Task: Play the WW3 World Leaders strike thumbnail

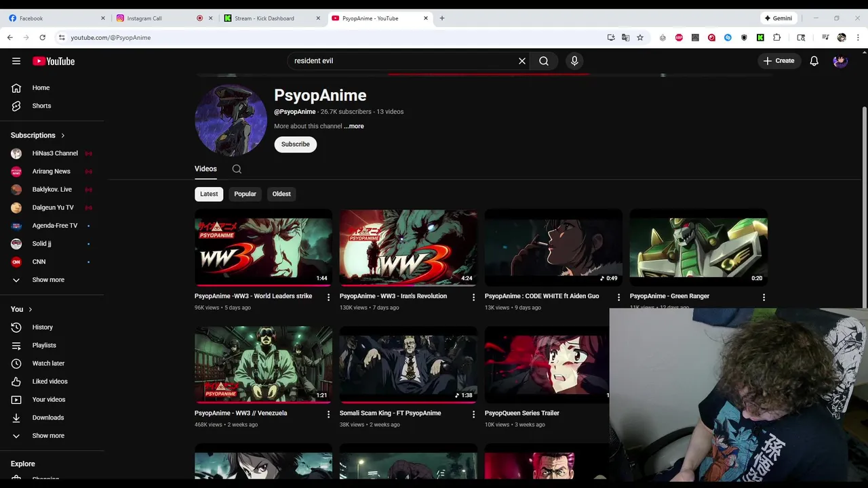Action: click(263, 247)
